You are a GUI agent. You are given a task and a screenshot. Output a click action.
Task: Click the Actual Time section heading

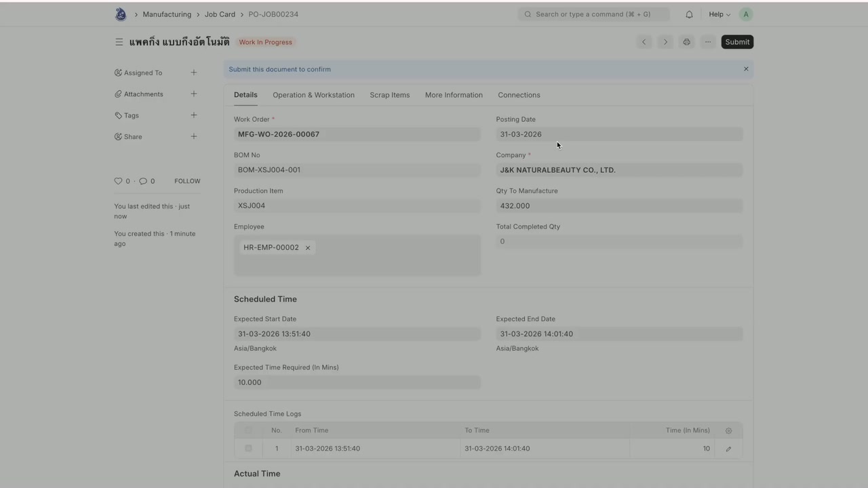[257, 474]
